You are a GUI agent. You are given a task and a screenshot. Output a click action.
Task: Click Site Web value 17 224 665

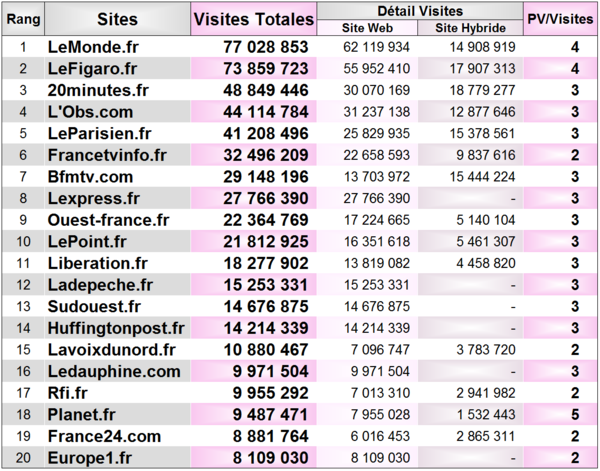point(377,220)
